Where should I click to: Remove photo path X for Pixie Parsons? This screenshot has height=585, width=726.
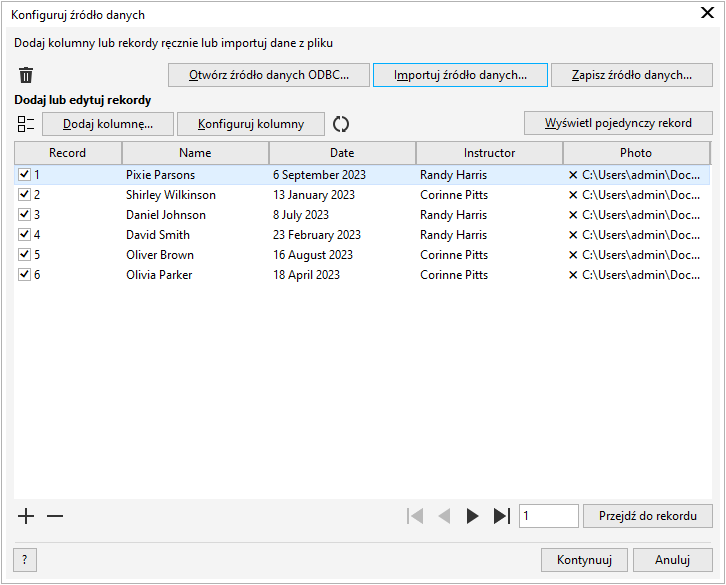coord(573,175)
